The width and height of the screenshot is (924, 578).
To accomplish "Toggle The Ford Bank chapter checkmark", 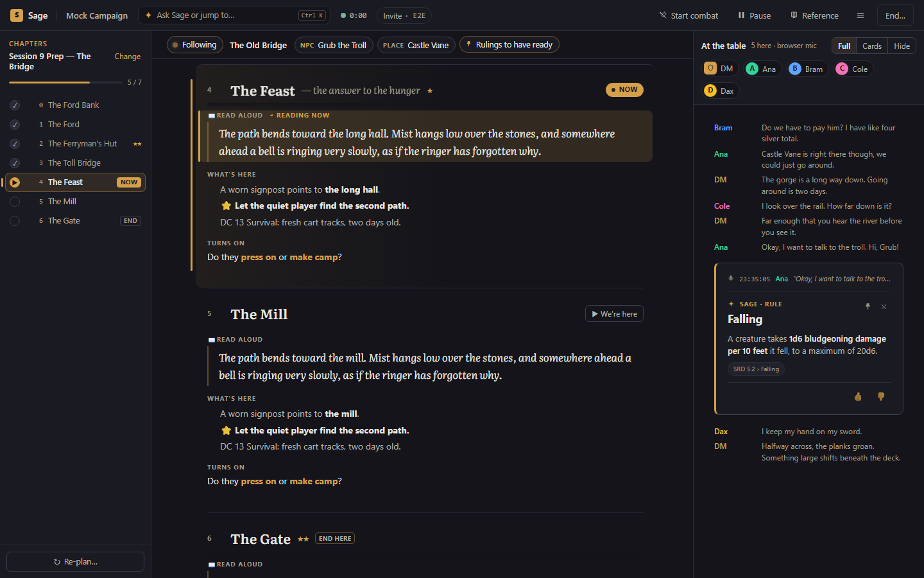I will click(15, 105).
